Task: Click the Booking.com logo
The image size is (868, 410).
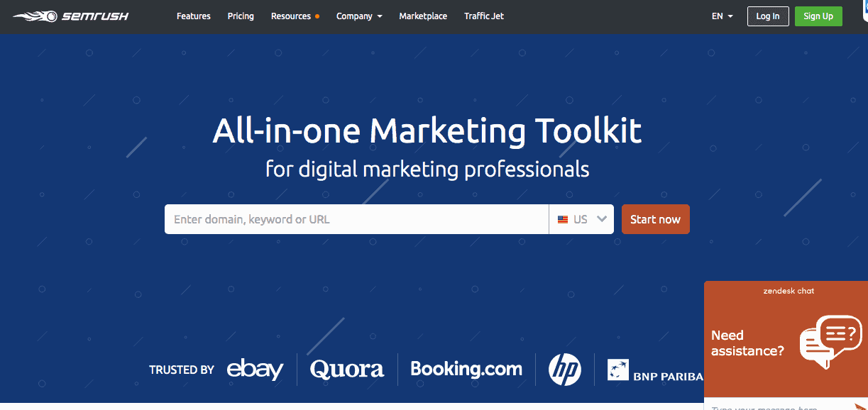Action: pyautogui.click(x=466, y=369)
